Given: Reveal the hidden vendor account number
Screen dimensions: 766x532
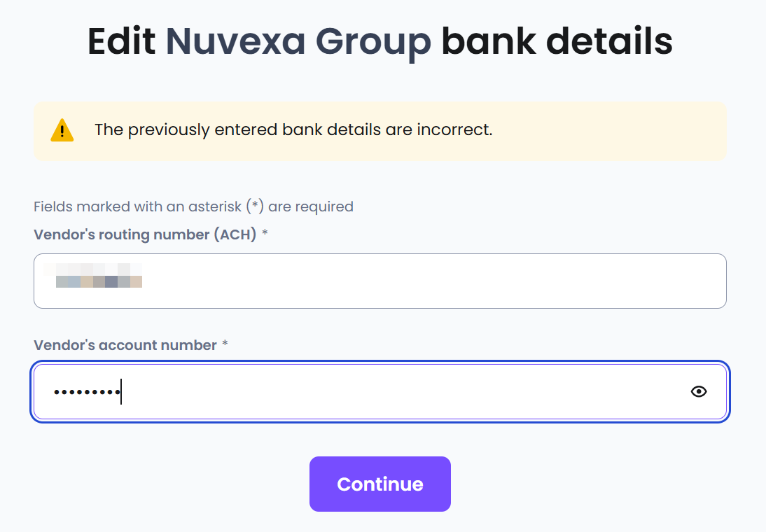Looking at the screenshot, I should 698,391.
